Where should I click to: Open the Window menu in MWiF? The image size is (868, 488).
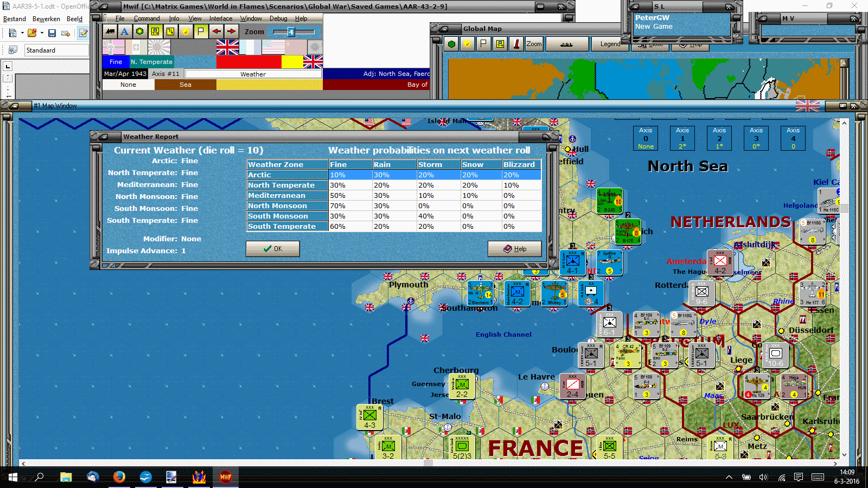(x=251, y=18)
